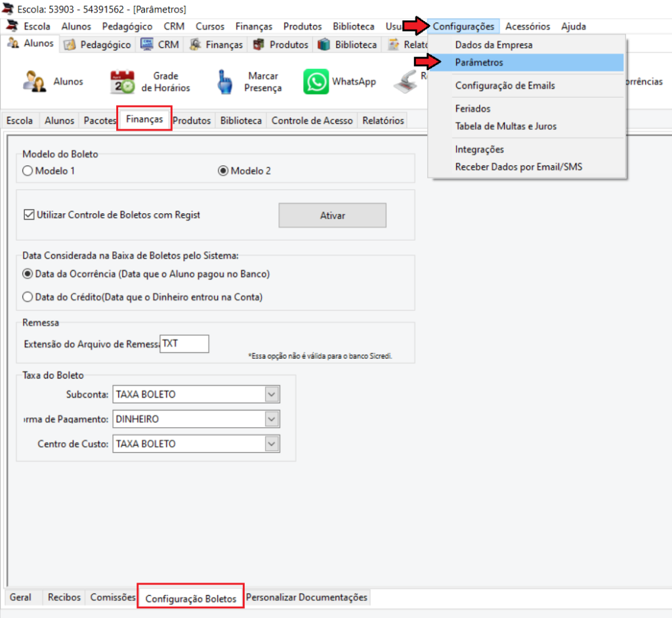Open the Cursos menu
Viewport: 672px width, 618px height.
(x=210, y=26)
